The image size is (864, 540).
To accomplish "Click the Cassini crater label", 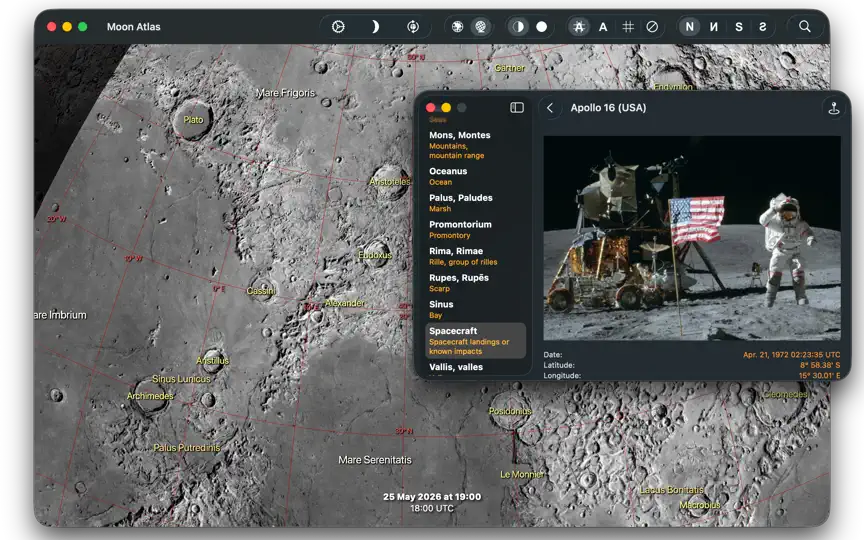I will click(261, 290).
